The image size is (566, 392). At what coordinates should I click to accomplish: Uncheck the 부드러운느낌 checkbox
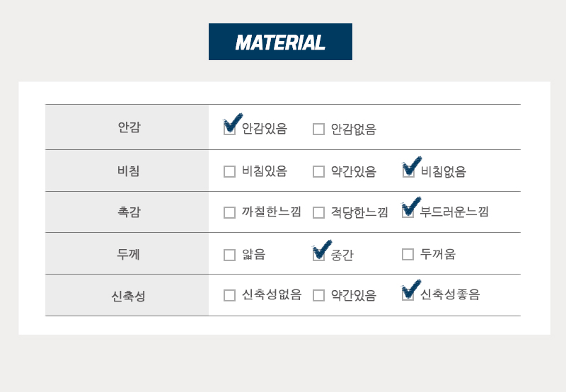click(x=408, y=212)
